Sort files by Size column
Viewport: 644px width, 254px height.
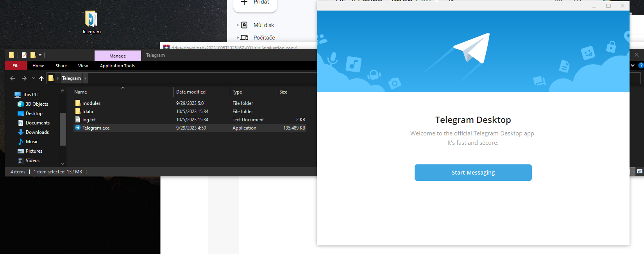coord(283,92)
